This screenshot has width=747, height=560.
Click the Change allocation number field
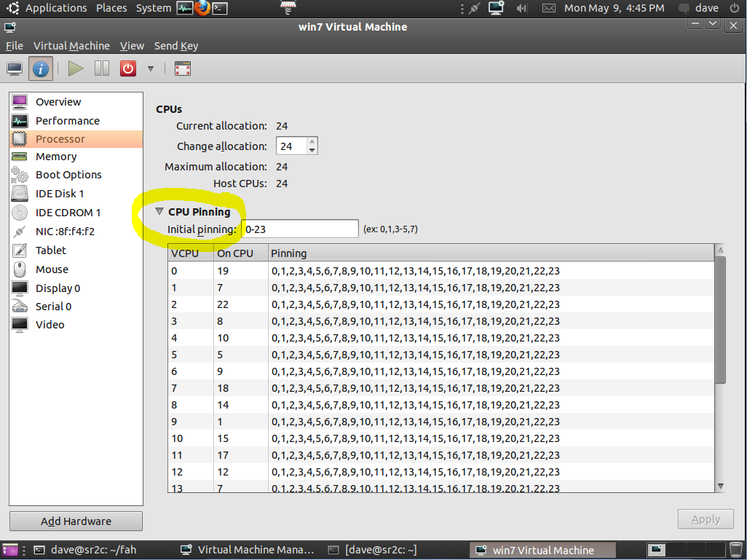point(291,146)
